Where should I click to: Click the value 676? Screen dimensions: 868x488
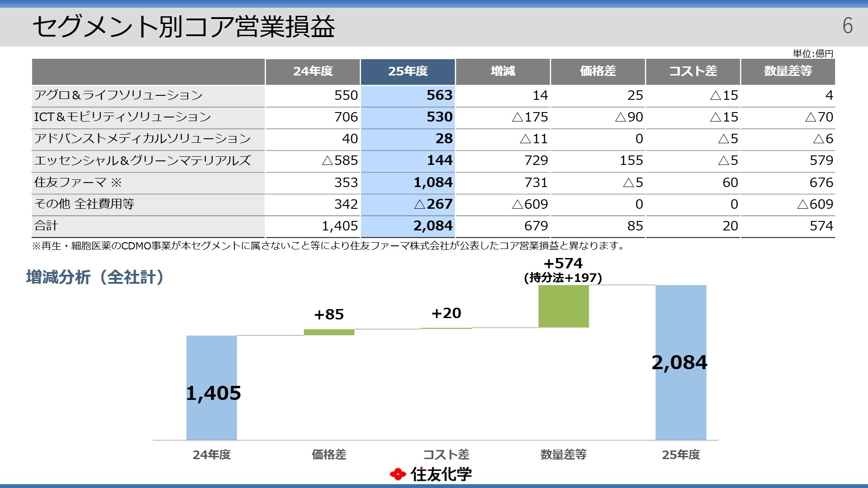821,183
